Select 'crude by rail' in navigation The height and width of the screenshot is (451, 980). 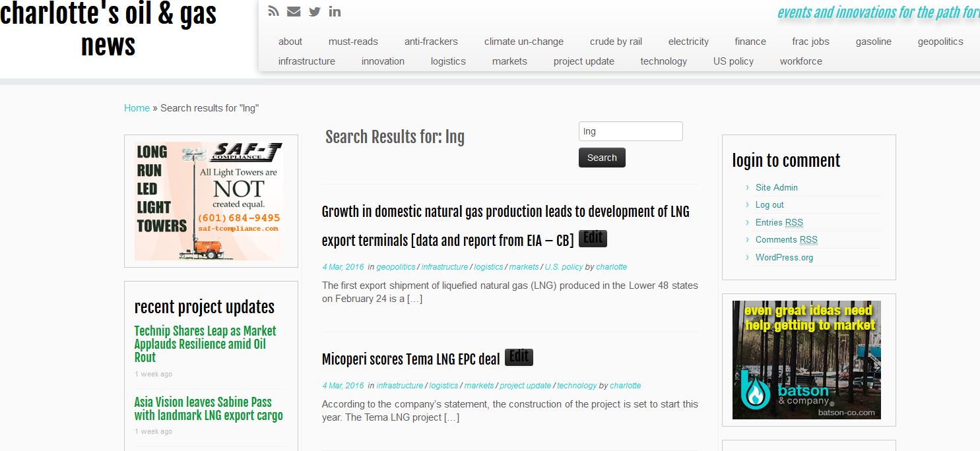click(616, 42)
